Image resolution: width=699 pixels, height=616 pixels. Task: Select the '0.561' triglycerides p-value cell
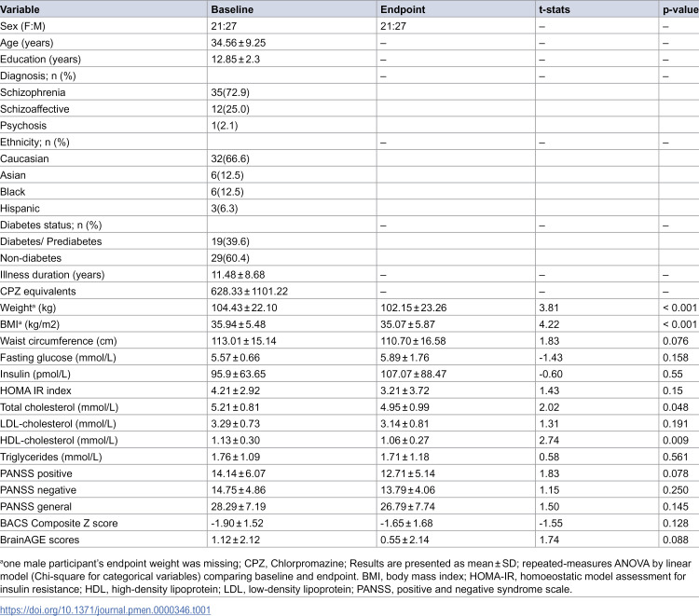click(676, 457)
